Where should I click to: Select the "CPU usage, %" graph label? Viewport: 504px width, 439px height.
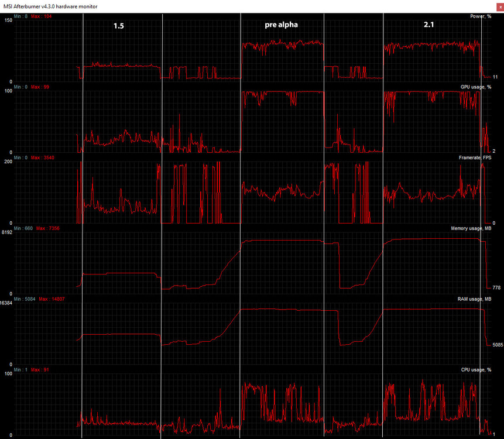pyautogui.click(x=476, y=370)
